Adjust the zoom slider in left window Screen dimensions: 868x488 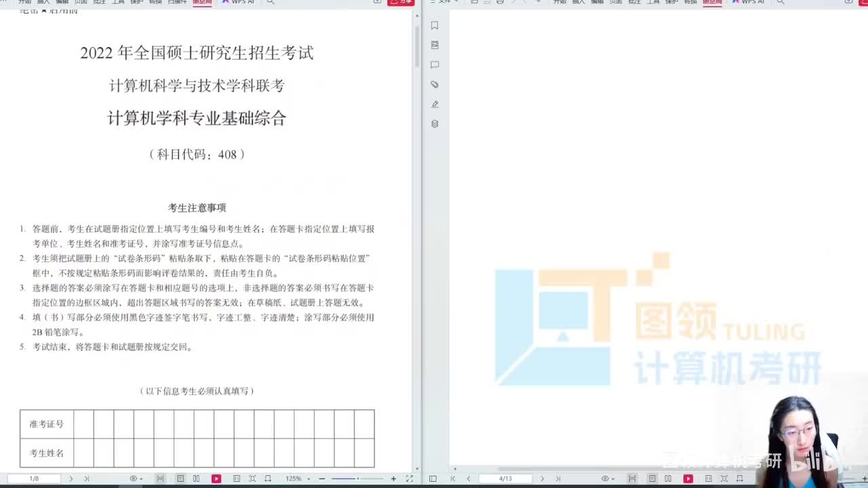point(357,479)
